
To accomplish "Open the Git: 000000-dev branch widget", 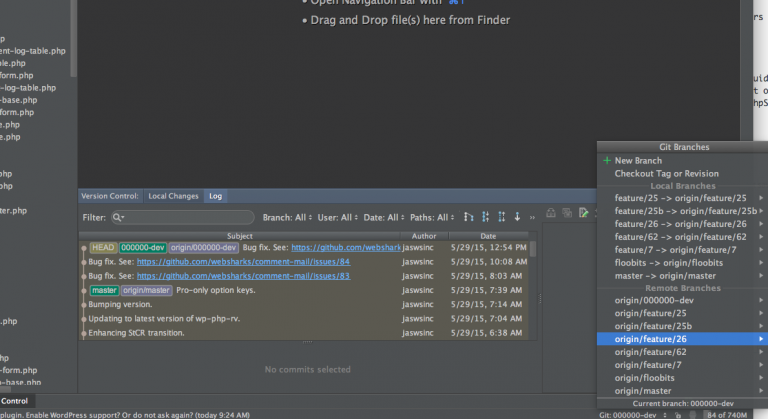I will click(632, 415).
